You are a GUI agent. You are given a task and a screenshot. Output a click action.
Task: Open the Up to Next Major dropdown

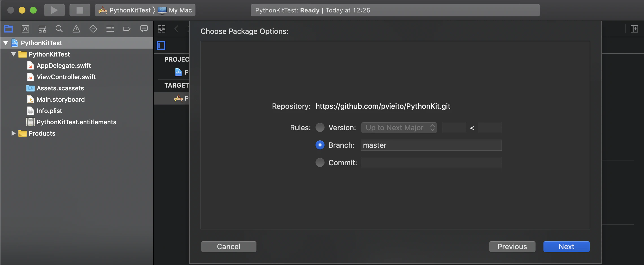[x=399, y=128]
